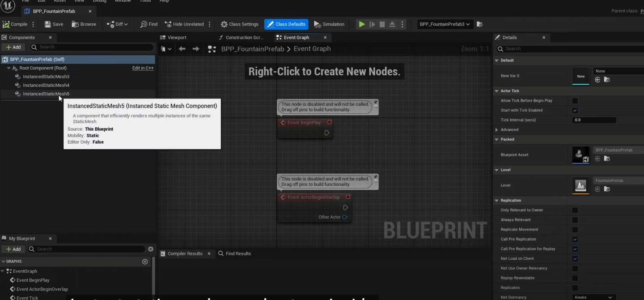Click the Edit in C++ link
Image resolution: width=644 pixels, height=300 pixels.
click(x=143, y=68)
